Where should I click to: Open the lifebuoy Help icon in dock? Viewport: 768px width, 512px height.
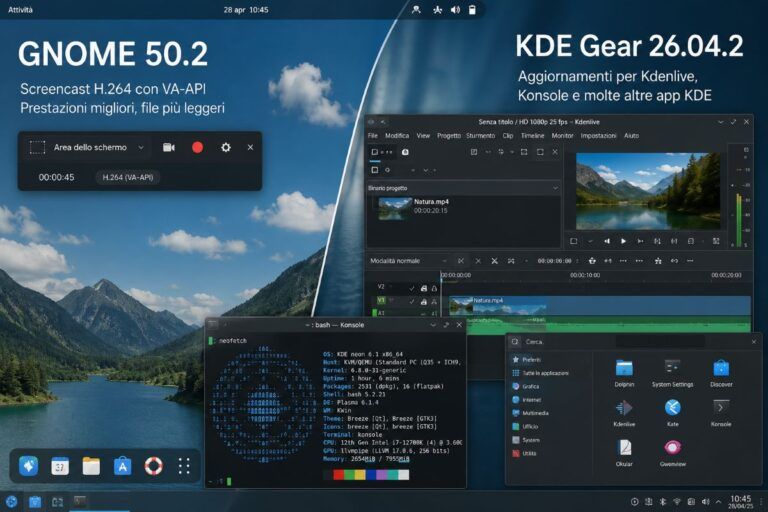[x=153, y=466]
